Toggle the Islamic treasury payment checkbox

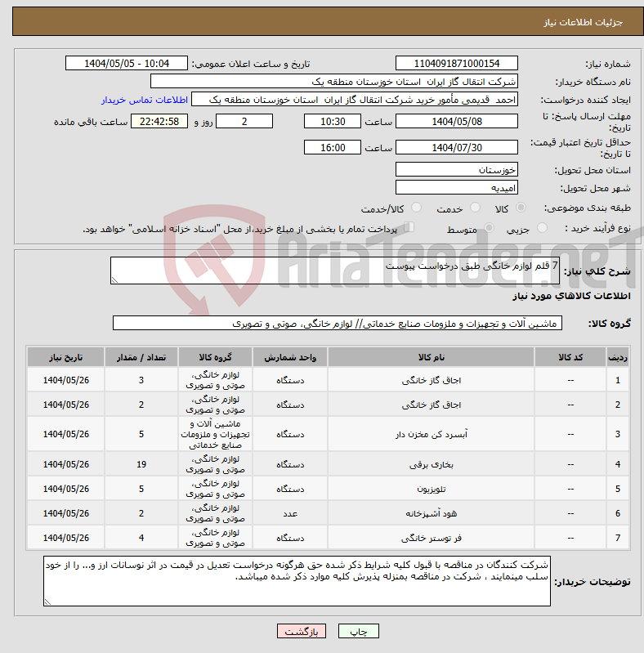(x=409, y=227)
